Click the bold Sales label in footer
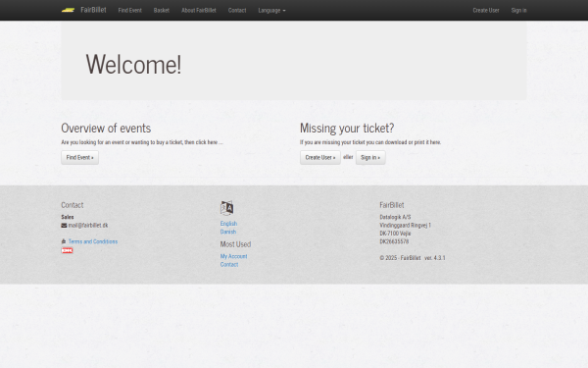 (x=68, y=217)
